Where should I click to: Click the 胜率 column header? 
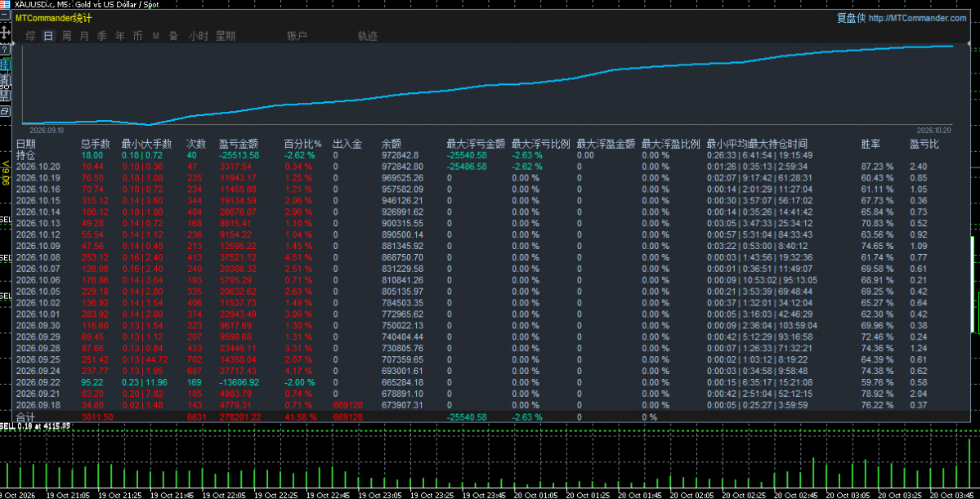tap(870, 145)
